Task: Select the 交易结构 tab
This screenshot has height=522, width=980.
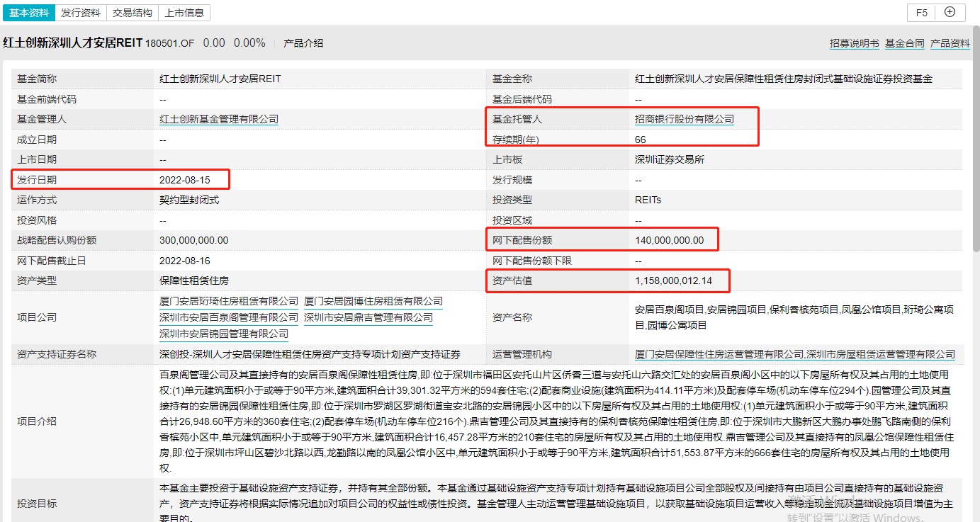Action: tap(132, 13)
